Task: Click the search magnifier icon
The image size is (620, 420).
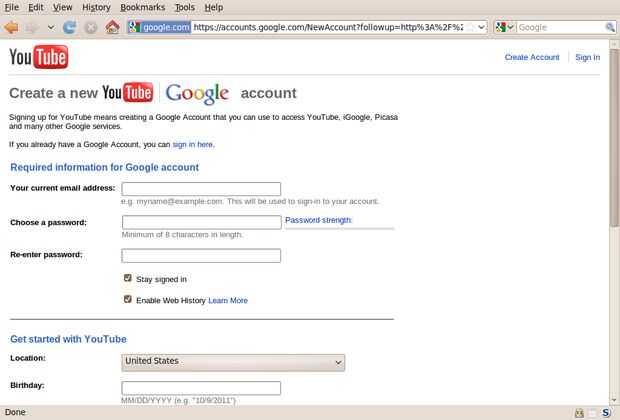Action: point(610,27)
